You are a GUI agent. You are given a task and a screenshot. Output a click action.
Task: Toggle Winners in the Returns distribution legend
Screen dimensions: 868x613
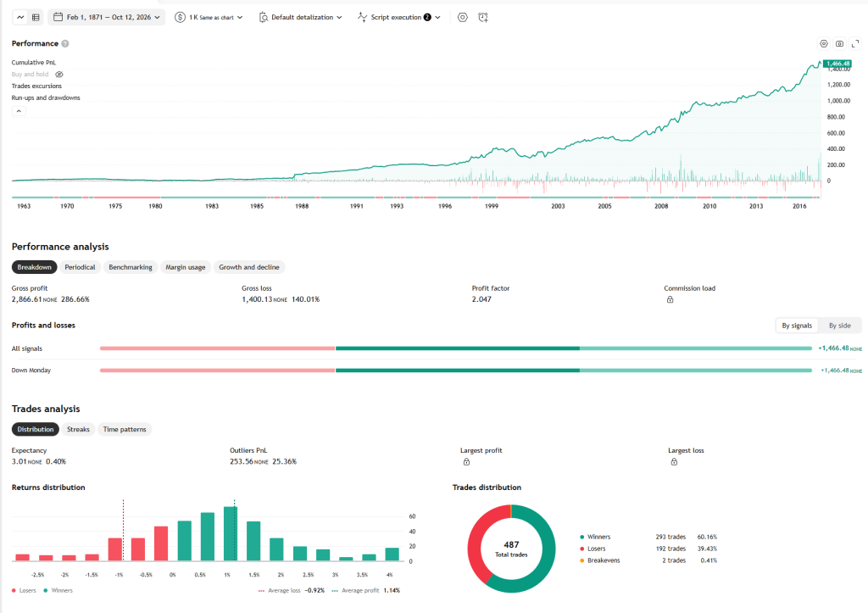(58, 590)
